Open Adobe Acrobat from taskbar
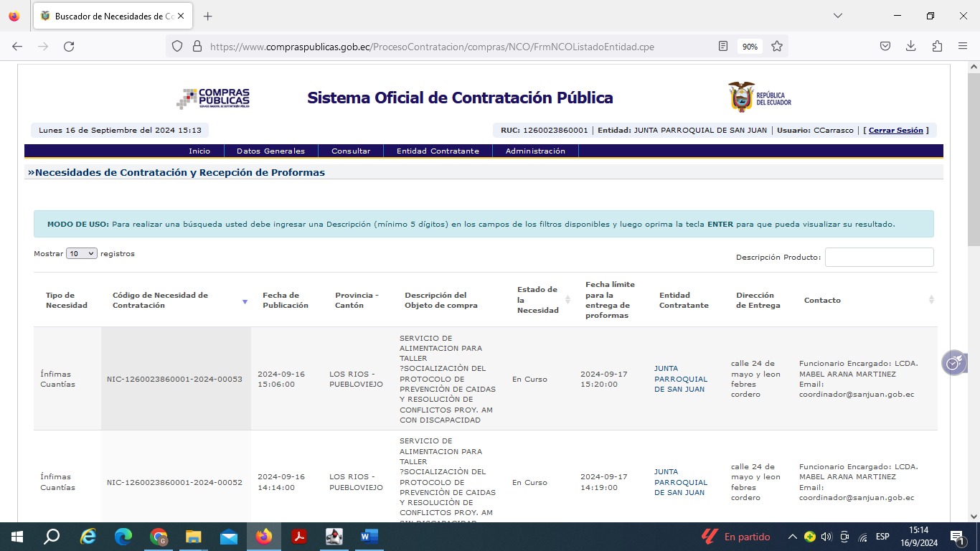This screenshot has width=980, height=551. (x=299, y=537)
